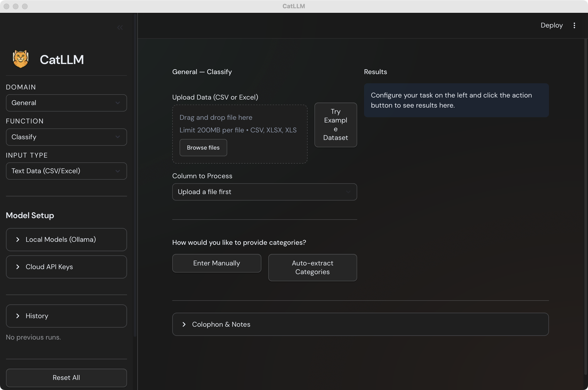Open the Input Type dropdown
This screenshot has height=390, width=588.
click(66, 171)
